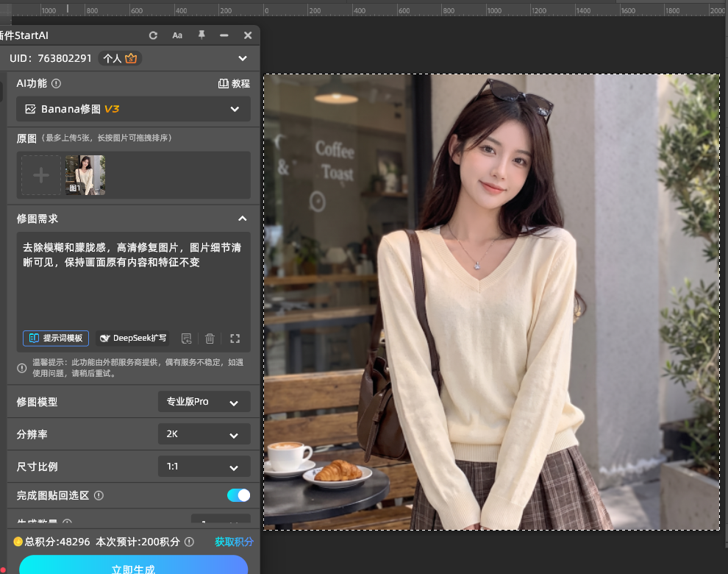Click the horizontal ruler above the canvas
This screenshot has height=574, width=728.
(x=364, y=10)
